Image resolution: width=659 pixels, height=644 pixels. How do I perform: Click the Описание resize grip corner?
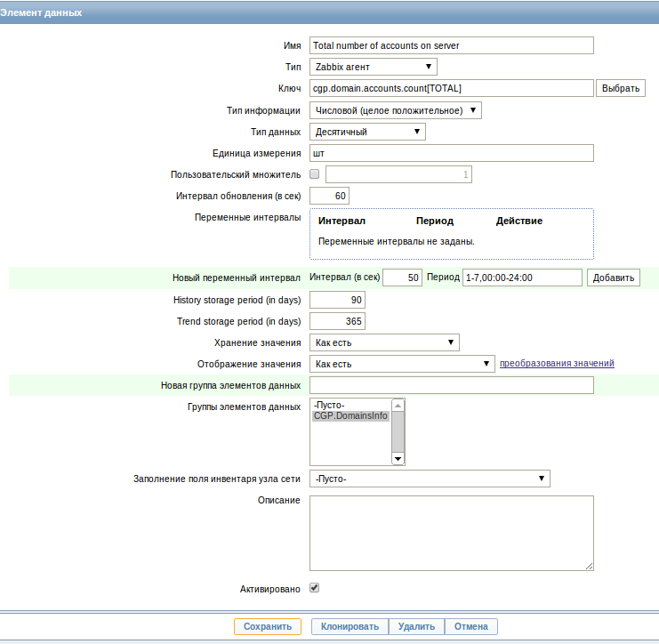coord(590,567)
